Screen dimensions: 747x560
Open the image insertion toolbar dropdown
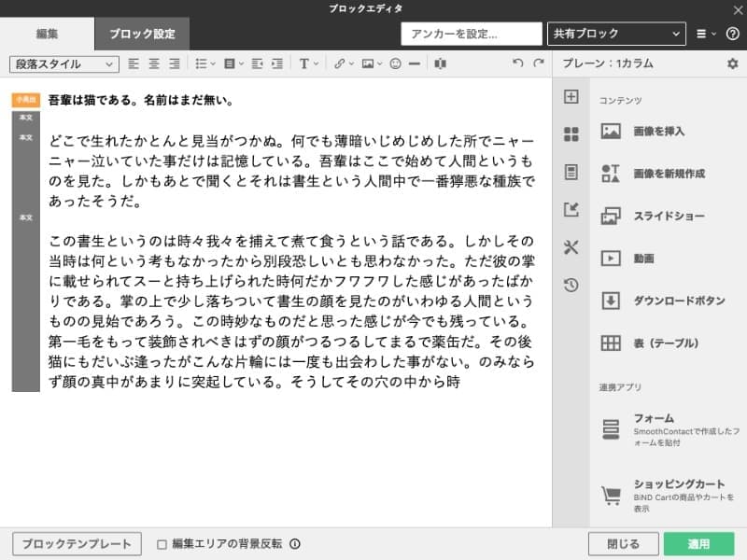[372, 63]
